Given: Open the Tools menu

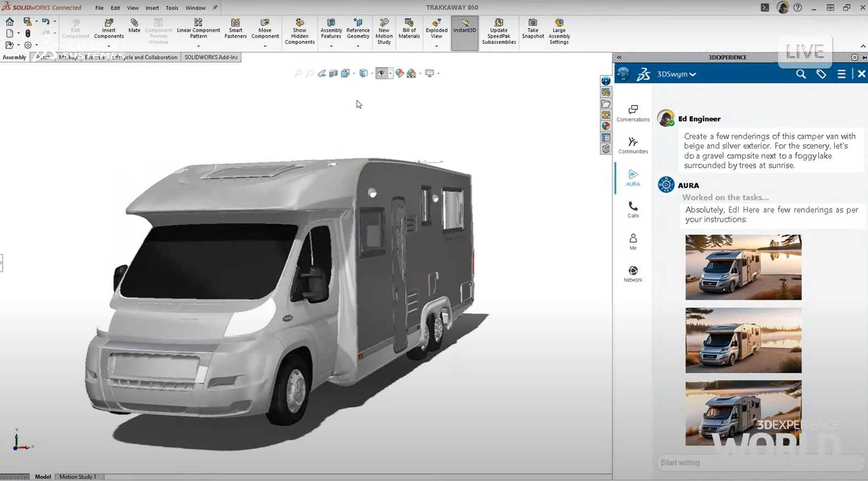Looking at the screenshot, I should 172,8.
